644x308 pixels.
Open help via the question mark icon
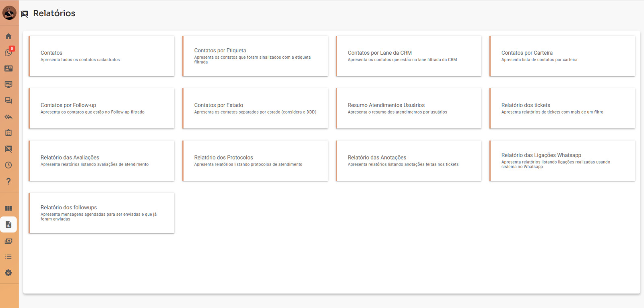(x=8, y=181)
